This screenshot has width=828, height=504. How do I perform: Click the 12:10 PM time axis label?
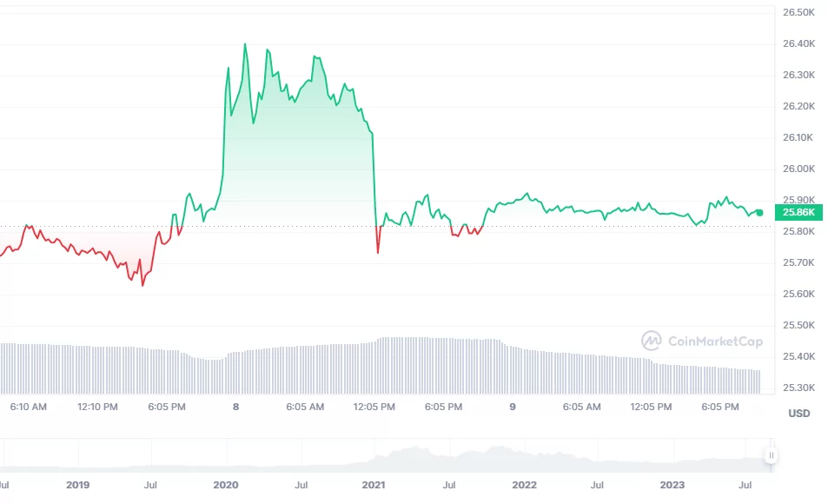tap(97, 407)
